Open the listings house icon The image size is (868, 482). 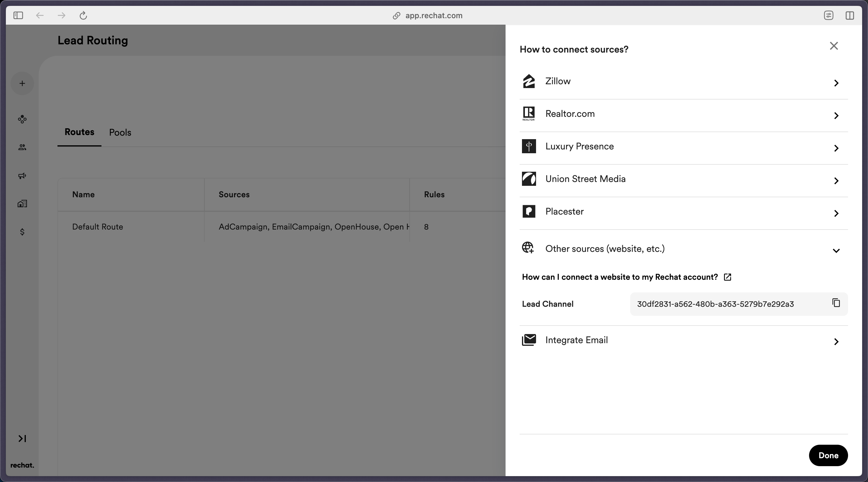click(x=22, y=204)
